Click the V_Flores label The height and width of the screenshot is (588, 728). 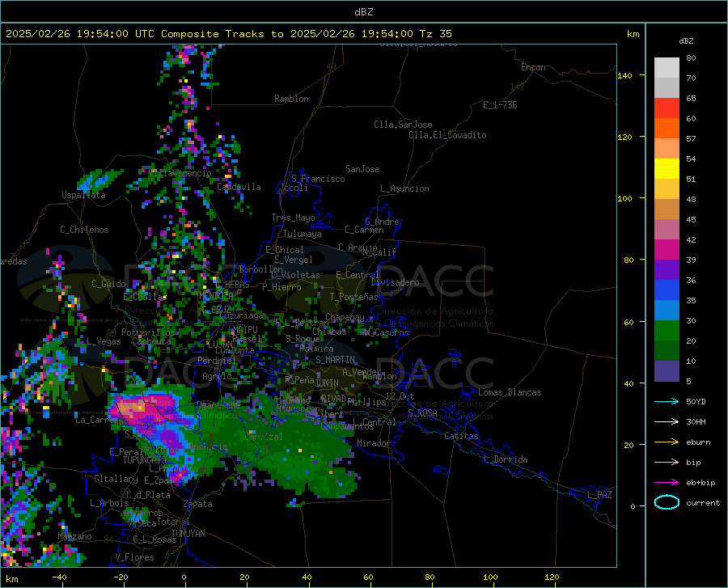click(x=134, y=557)
